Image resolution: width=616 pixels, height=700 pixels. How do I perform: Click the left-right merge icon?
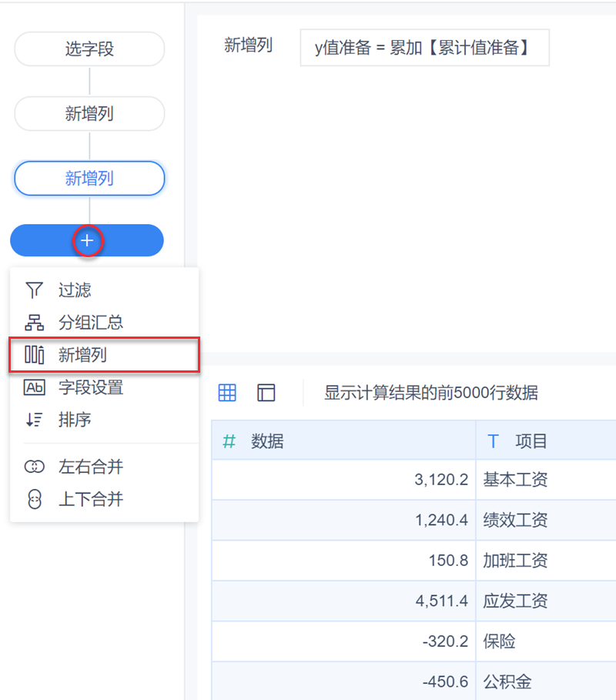pyautogui.click(x=34, y=467)
